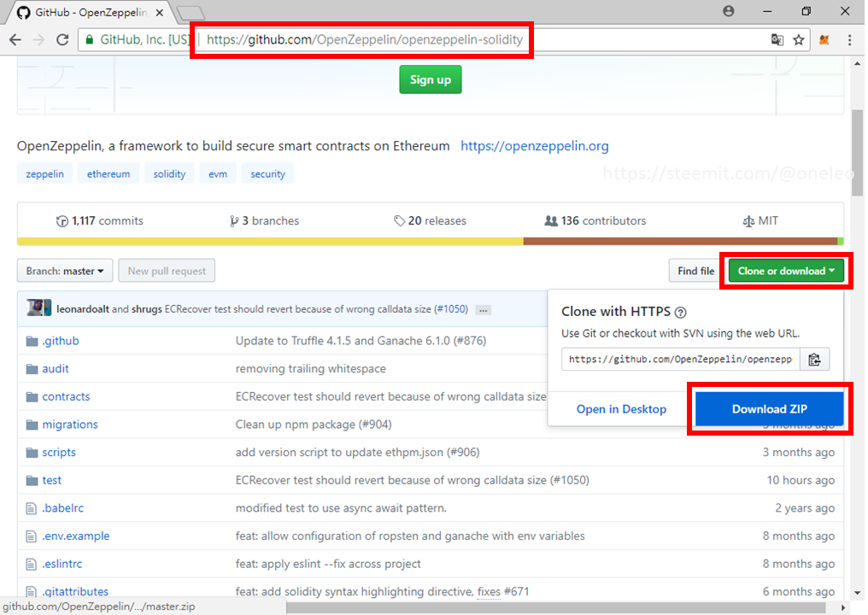
Task: Click the vertical scrollbar up arrow
Action: click(858, 63)
